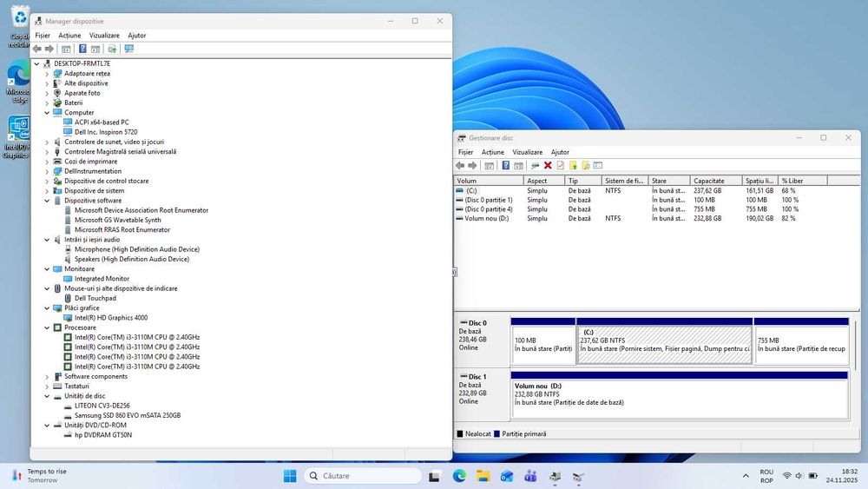Image resolution: width=868 pixels, height=489 pixels.
Task: Open the Intel Graphics desktop shortcut
Action: pos(19,136)
